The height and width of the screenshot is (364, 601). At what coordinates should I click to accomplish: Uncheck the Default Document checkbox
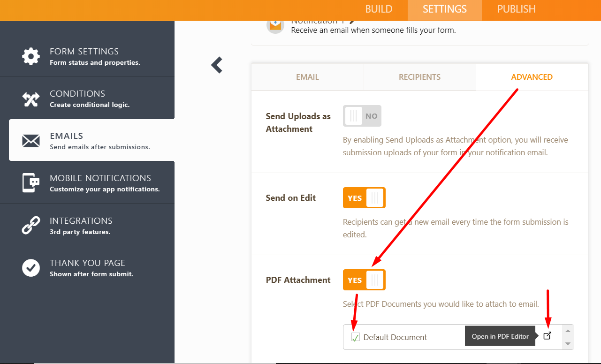pos(356,337)
